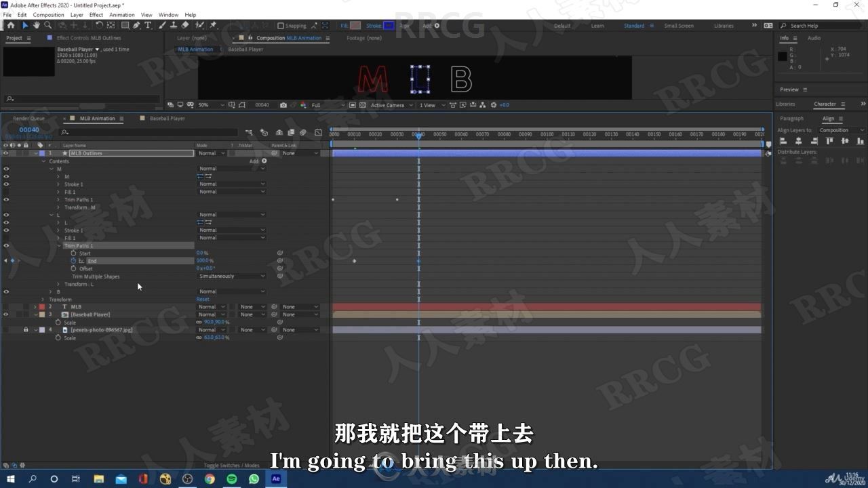Image resolution: width=868 pixels, height=488 pixels.
Task: Open Chrome from the Windows taskbar
Action: point(210,479)
